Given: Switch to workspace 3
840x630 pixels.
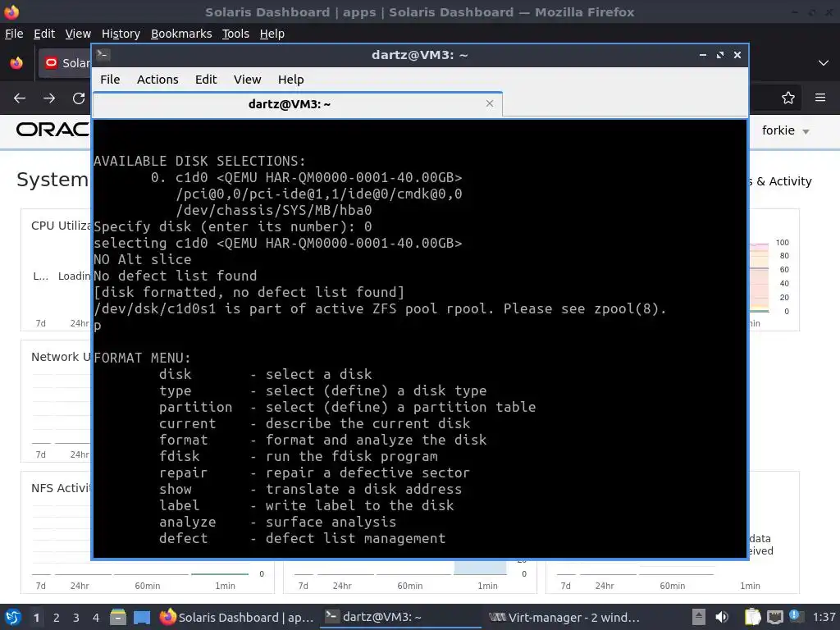Looking at the screenshot, I should point(76,618).
